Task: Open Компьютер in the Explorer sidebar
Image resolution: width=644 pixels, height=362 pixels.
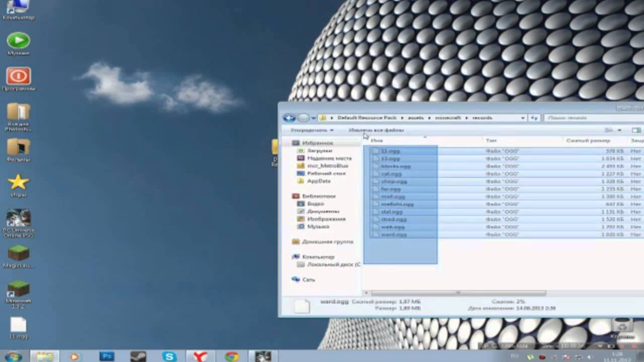Action: pos(318,257)
